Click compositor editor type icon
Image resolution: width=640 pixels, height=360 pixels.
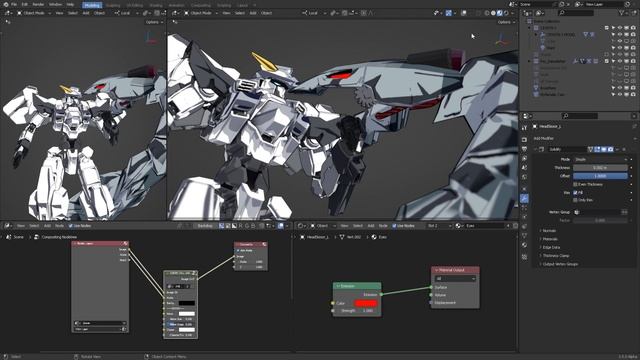[x=8, y=226]
